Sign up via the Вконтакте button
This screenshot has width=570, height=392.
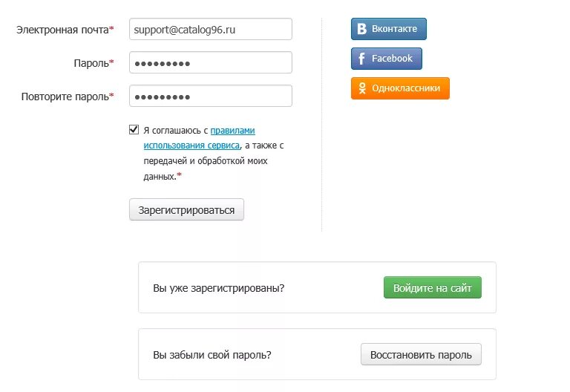pos(389,29)
